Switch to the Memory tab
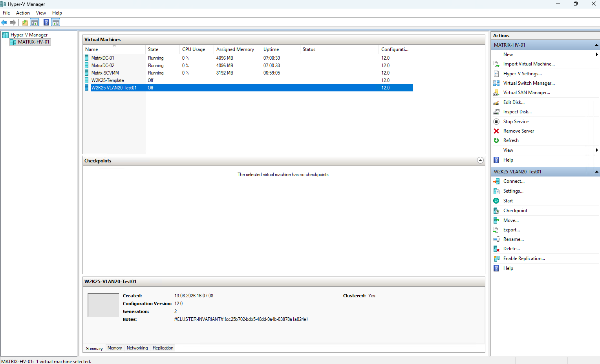The width and height of the screenshot is (600, 364). [115, 348]
